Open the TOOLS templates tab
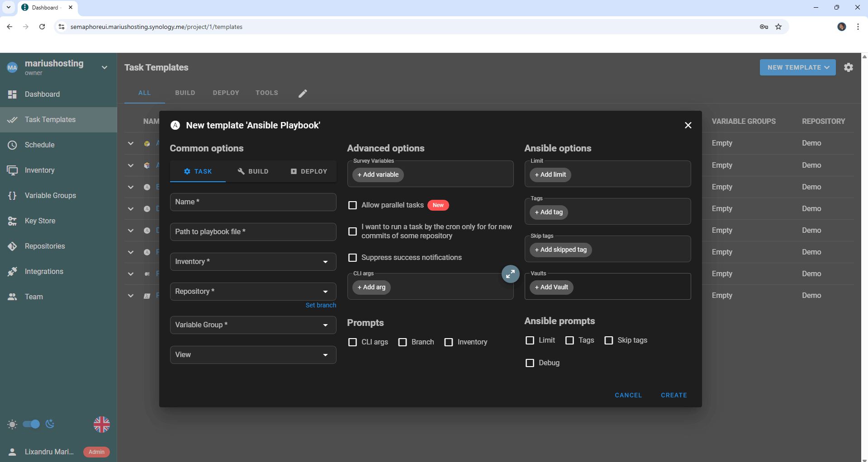868x462 pixels. [x=266, y=93]
